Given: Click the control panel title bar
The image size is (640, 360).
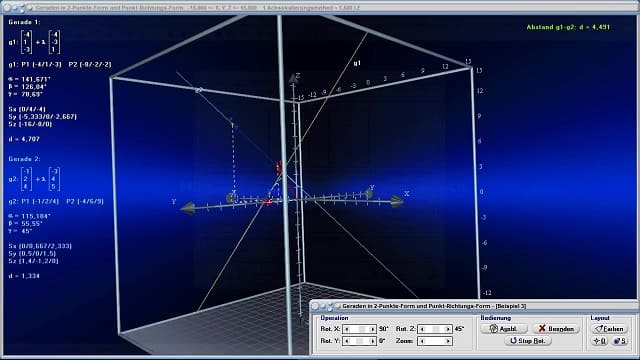Looking at the screenshot, I should [473, 306].
